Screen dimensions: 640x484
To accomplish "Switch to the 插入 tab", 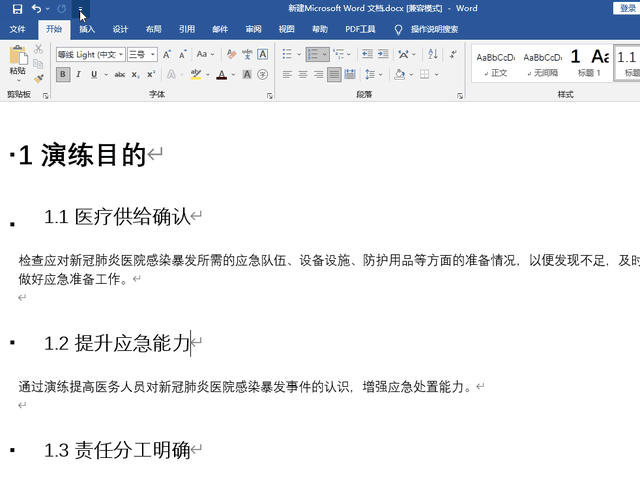I will tap(87, 29).
